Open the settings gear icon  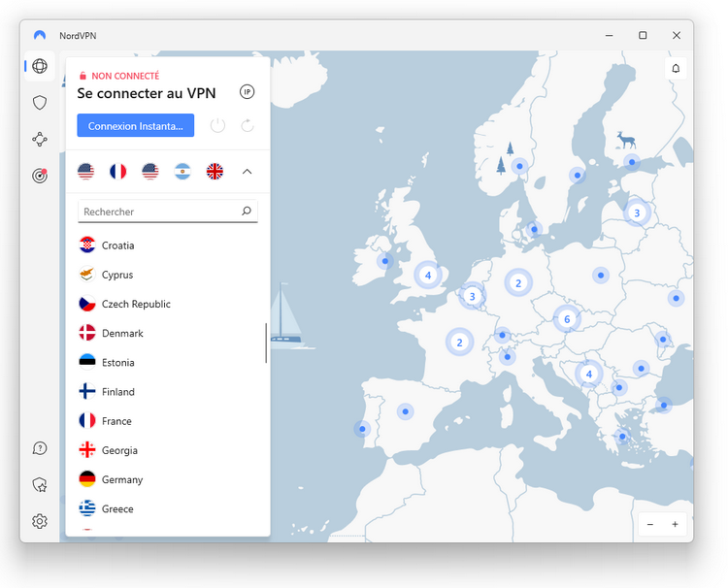click(40, 521)
